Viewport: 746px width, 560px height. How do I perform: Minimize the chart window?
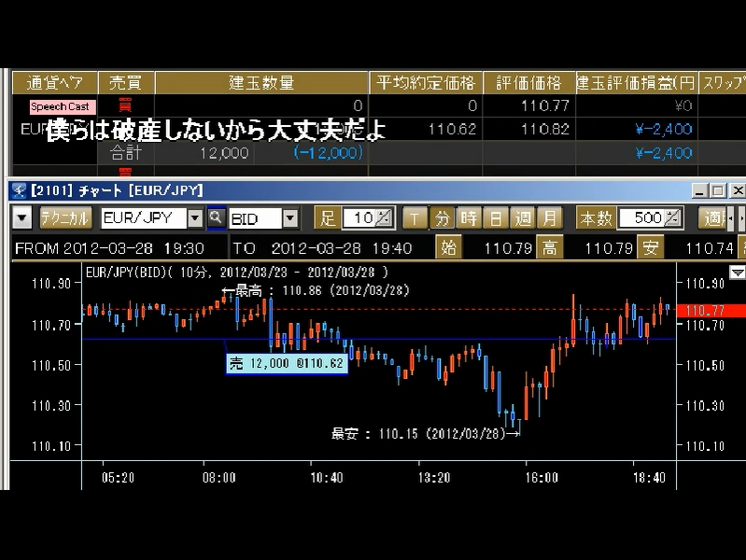point(699,190)
